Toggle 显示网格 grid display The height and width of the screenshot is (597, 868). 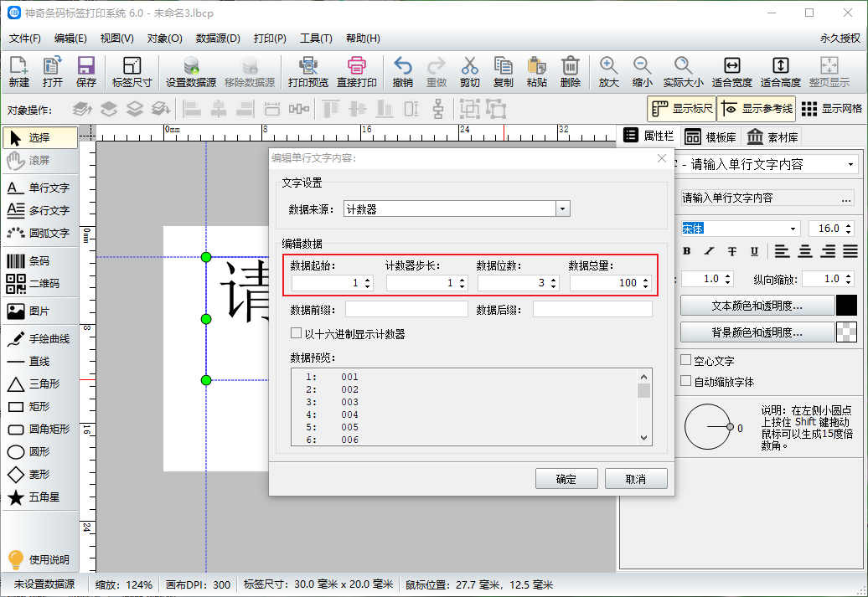click(831, 109)
